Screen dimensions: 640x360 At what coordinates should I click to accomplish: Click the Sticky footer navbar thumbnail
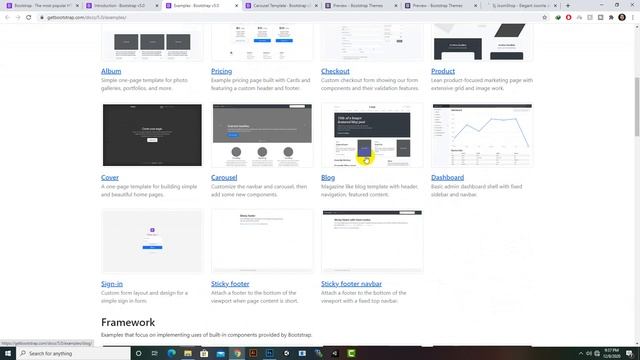point(372,241)
